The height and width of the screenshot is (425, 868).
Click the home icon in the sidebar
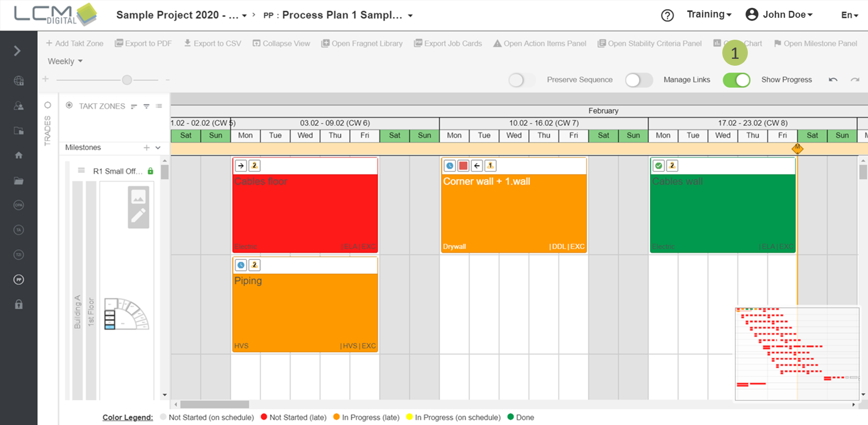(x=19, y=155)
